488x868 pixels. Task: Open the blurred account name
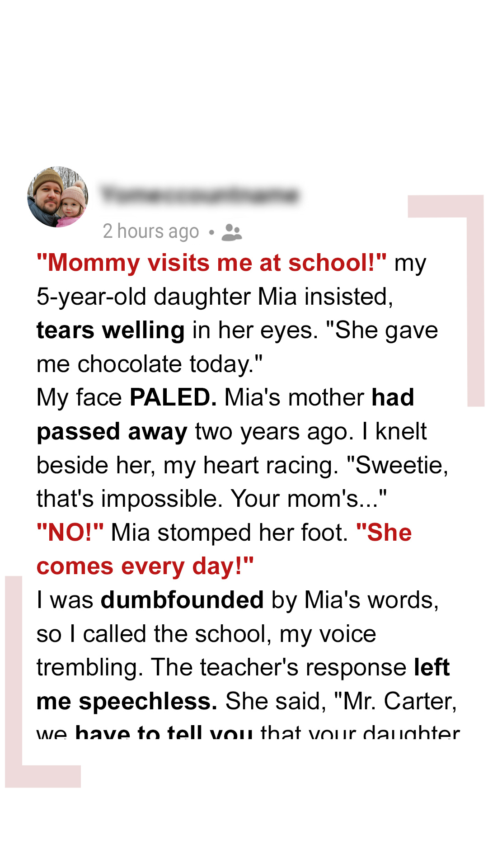[x=200, y=195]
